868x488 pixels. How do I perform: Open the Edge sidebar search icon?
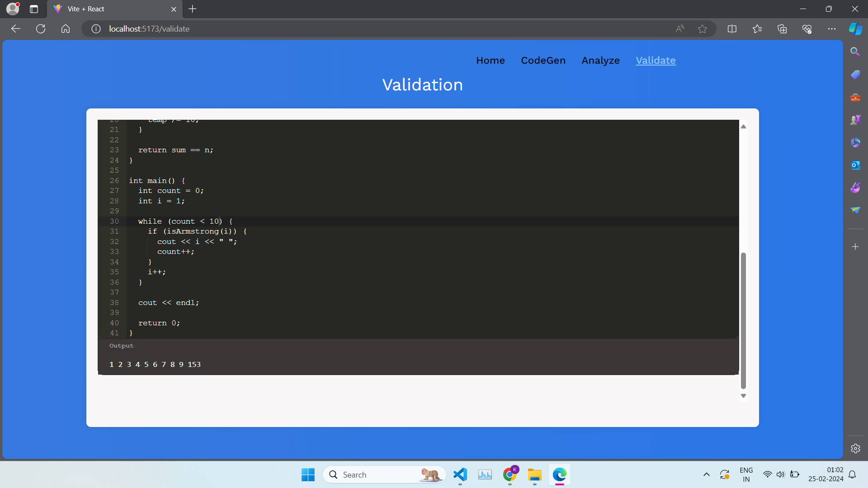855,52
